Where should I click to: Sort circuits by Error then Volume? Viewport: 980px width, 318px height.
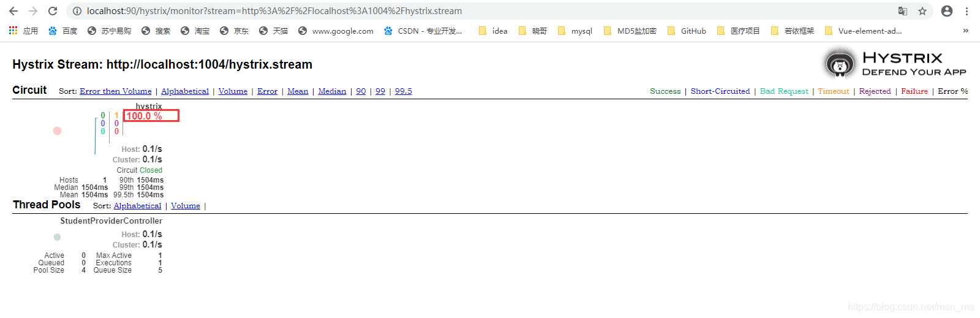(116, 91)
